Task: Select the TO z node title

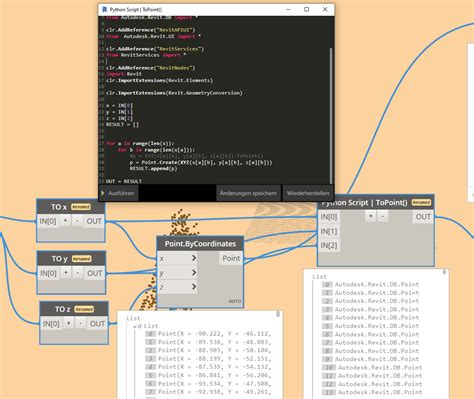Action: [x=62, y=309]
